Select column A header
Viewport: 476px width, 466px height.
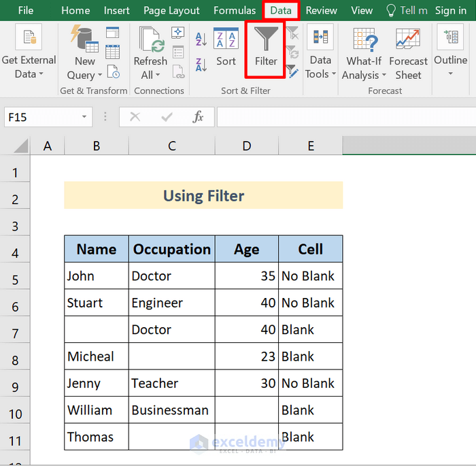(48, 146)
